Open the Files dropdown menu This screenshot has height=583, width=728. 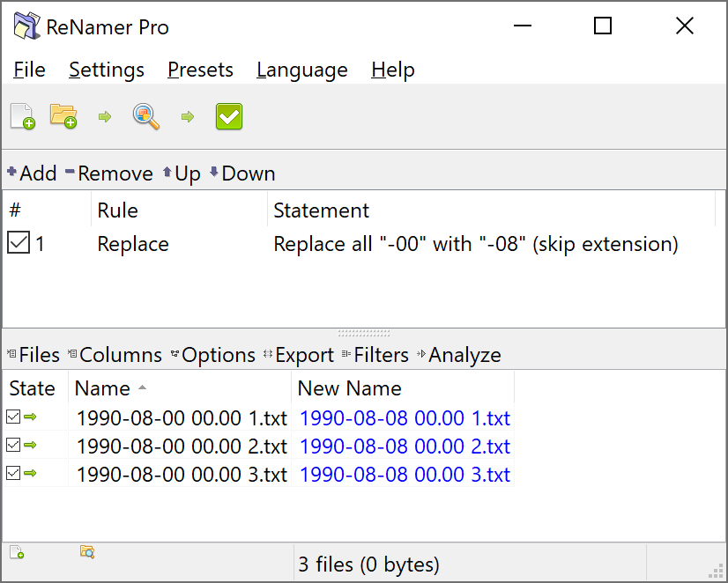33,355
